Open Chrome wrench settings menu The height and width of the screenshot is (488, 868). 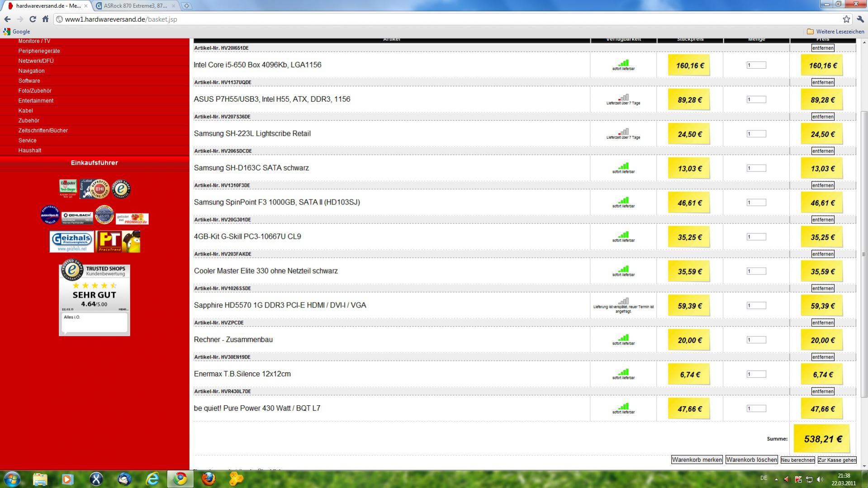click(x=860, y=19)
